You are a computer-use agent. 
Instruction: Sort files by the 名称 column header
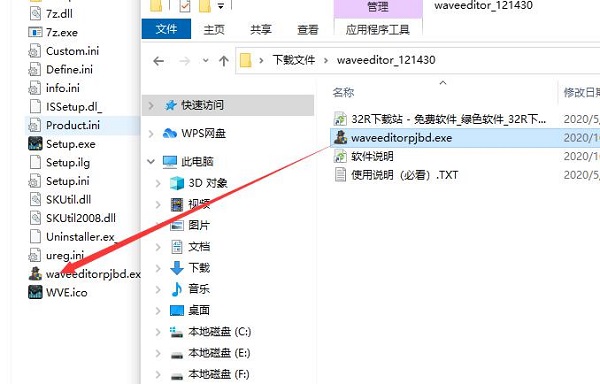[x=343, y=92]
